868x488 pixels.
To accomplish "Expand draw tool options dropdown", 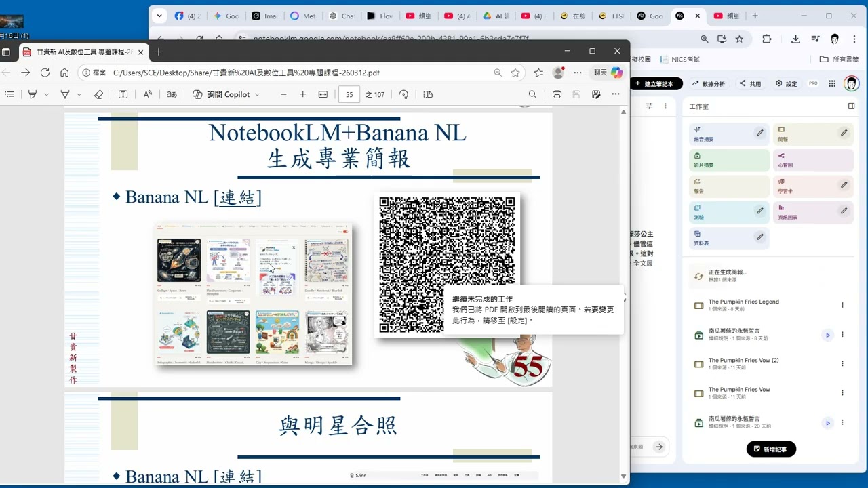I will (79, 95).
